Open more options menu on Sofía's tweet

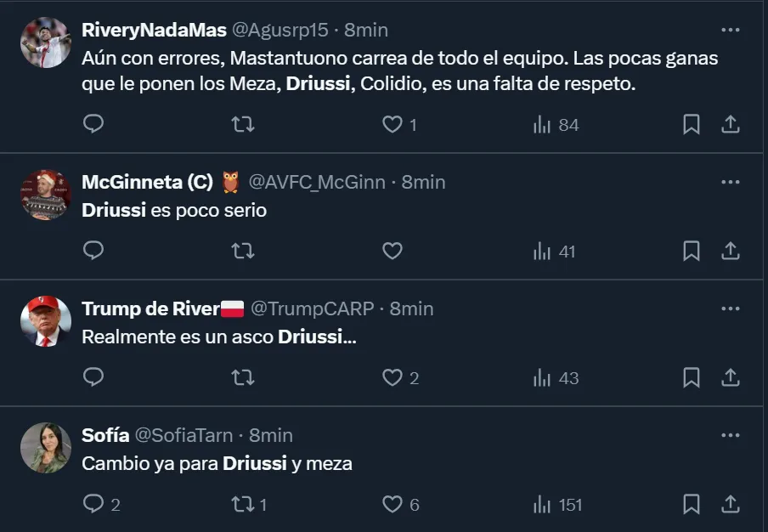point(730,435)
